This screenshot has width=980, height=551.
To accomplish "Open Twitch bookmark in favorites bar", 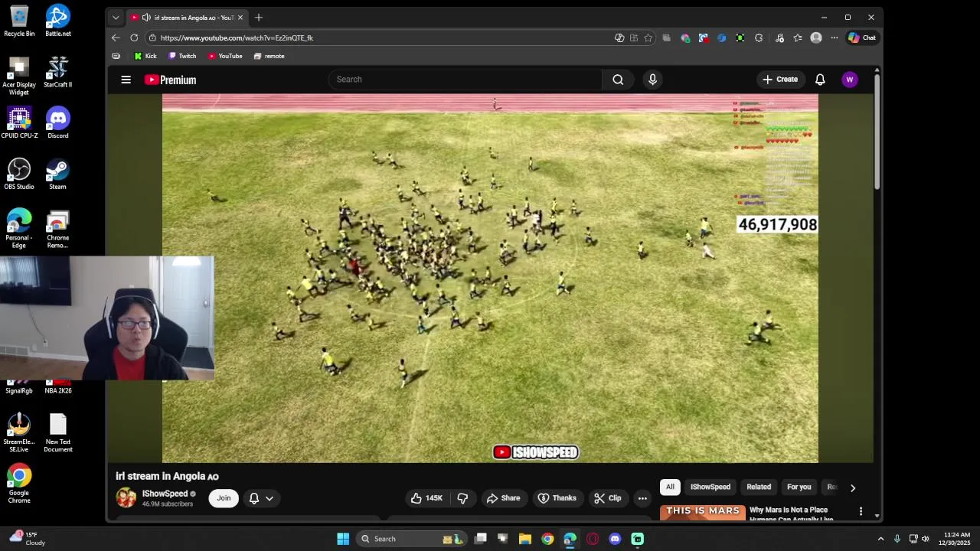I will tap(182, 56).
